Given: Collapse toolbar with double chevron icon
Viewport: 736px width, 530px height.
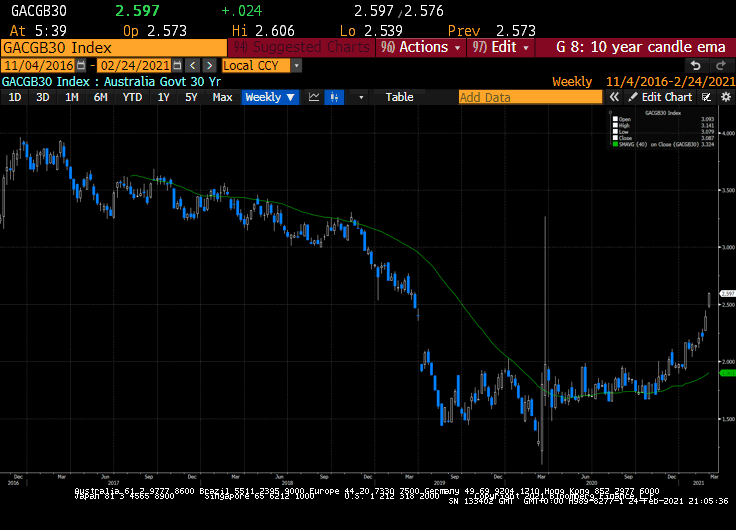Looking at the screenshot, I should 614,97.
